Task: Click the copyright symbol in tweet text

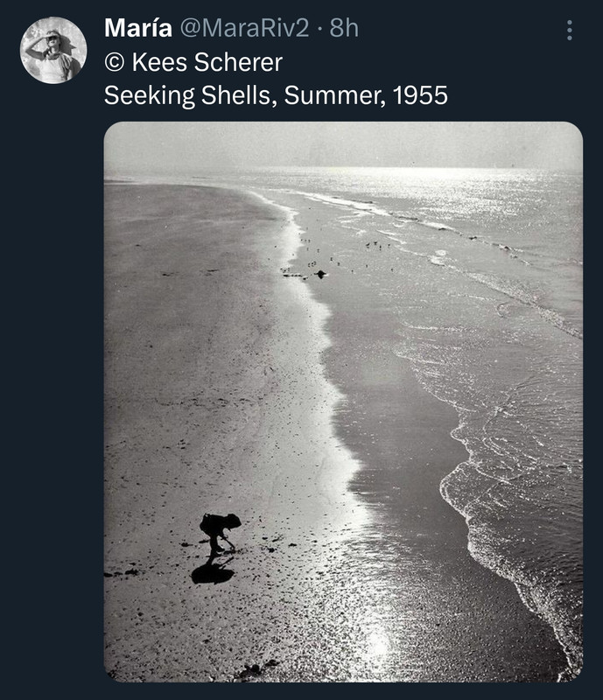Action: 114,62
